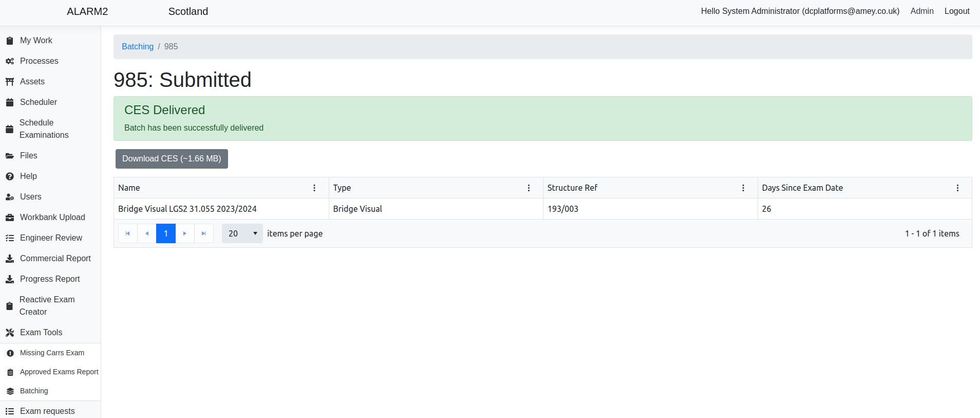Click the Workbank Upload briefcase icon
The height and width of the screenshot is (418, 980).
[x=10, y=217]
